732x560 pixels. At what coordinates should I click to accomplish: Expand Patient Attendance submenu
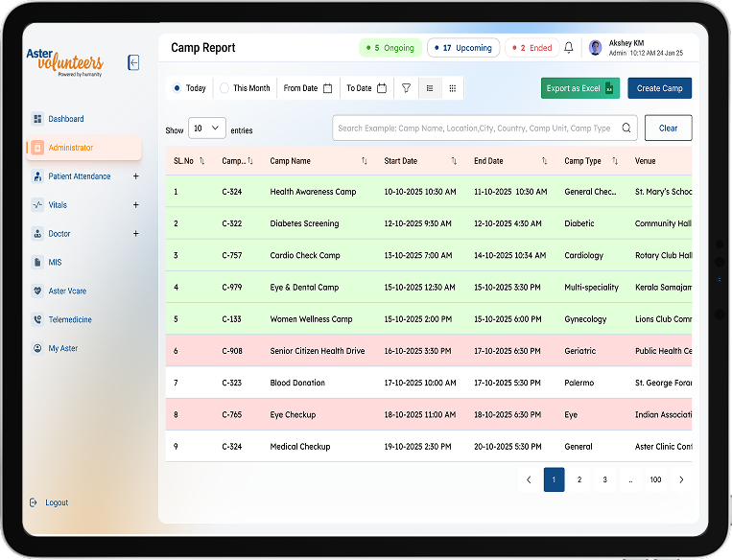tap(135, 176)
